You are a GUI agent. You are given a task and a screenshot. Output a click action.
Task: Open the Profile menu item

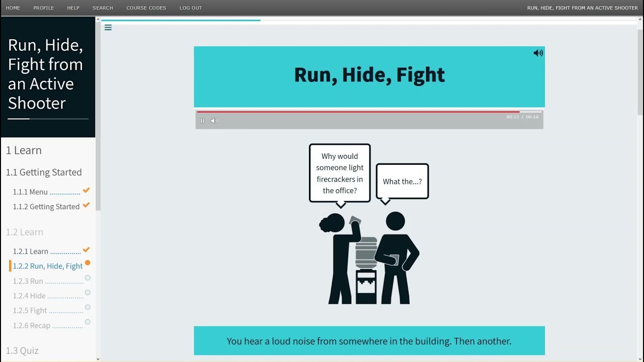(43, 8)
